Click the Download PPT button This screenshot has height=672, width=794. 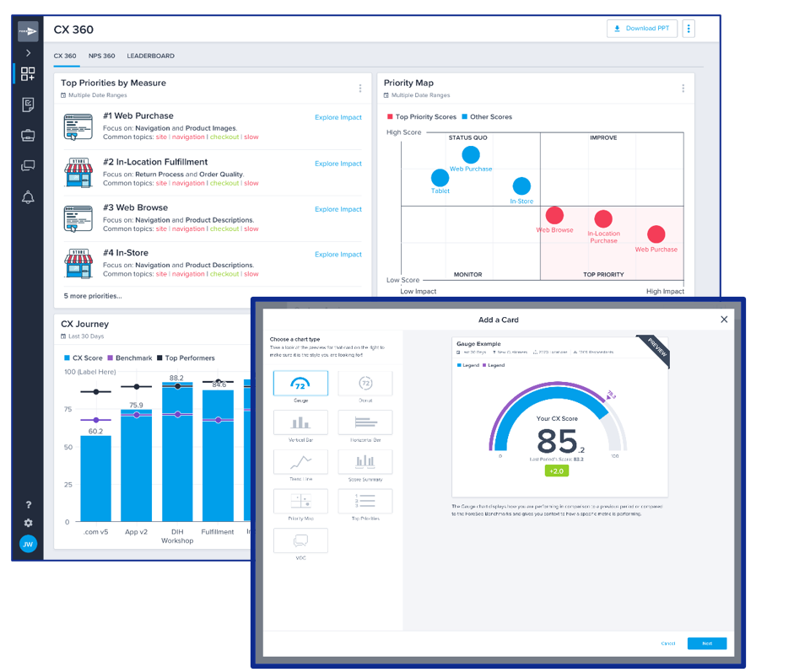(641, 29)
